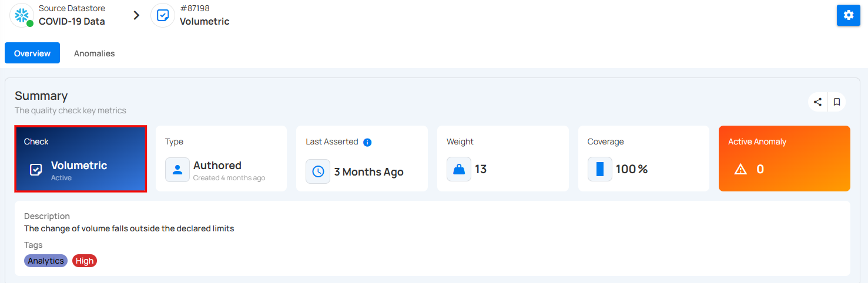The height and width of the screenshot is (283, 868).
Task: Click the Snowflake datastore icon
Action: tap(22, 15)
